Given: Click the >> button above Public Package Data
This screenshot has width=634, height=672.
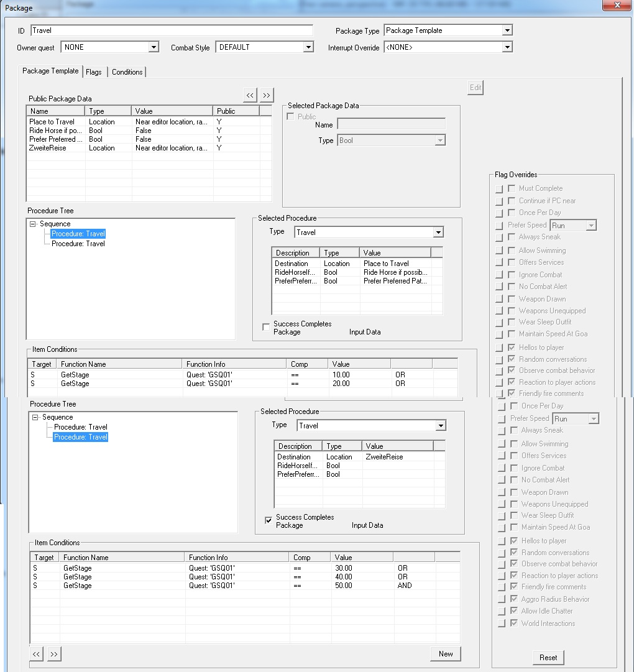Looking at the screenshot, I should 267,95.
